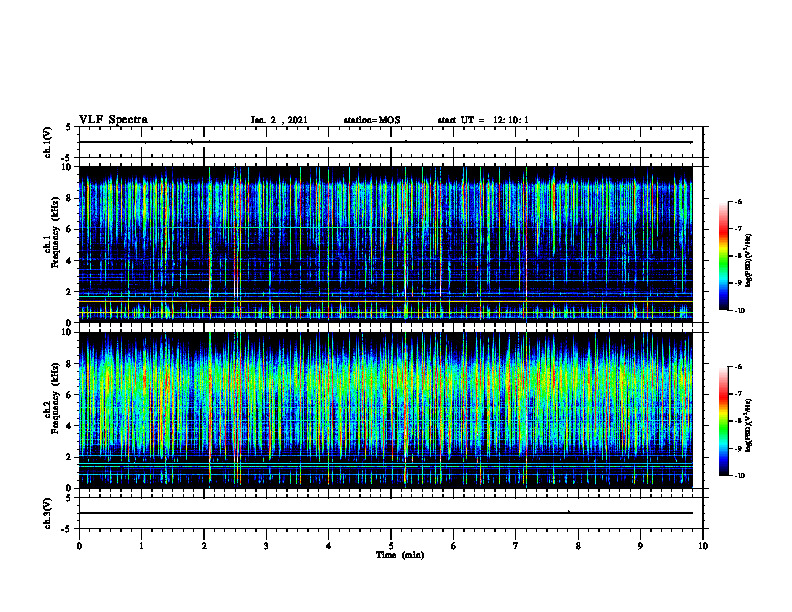This screenshot has width=792, height=612.
Task: Click the "4" kHz tick on ch.2 spectrogram
Action: tap(70, 426)
